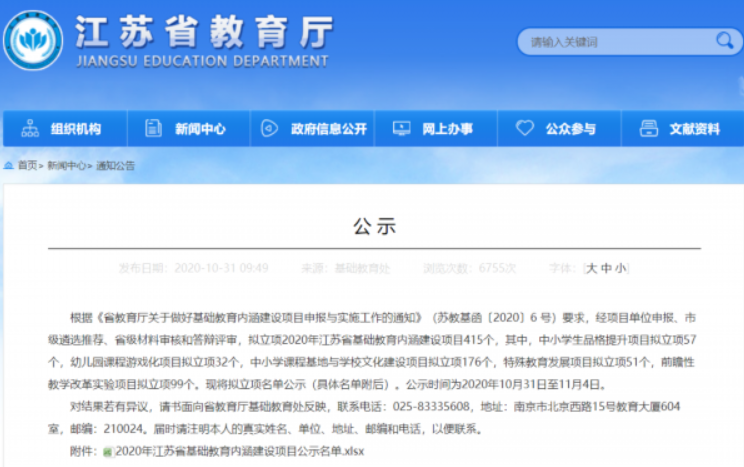Open 新闻中心 breadcrumb link

click(66, 166)
